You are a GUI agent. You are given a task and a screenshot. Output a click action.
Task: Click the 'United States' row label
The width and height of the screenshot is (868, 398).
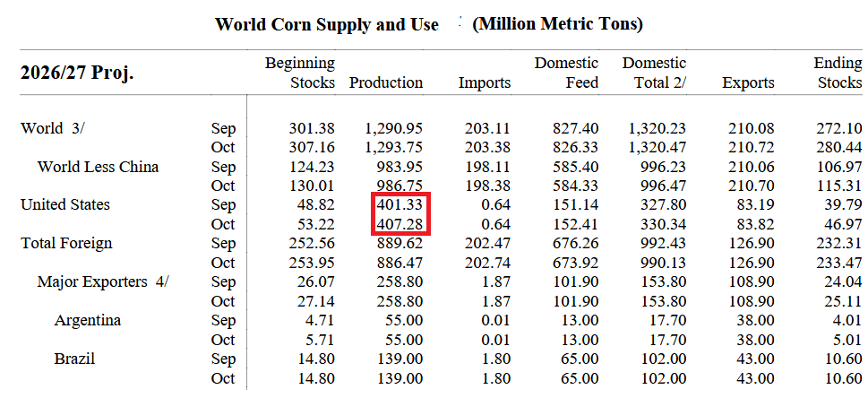coord(65,204)
